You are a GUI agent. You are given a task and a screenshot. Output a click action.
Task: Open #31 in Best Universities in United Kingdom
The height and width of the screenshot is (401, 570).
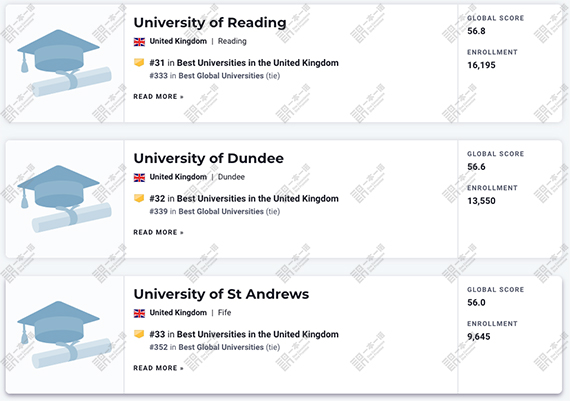coord(244,63)
